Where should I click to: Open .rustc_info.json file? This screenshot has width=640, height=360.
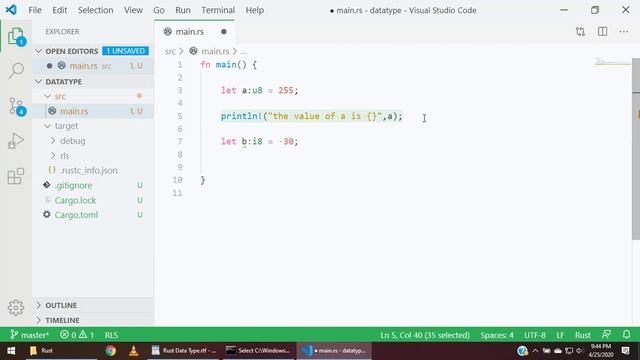point(89,170)
